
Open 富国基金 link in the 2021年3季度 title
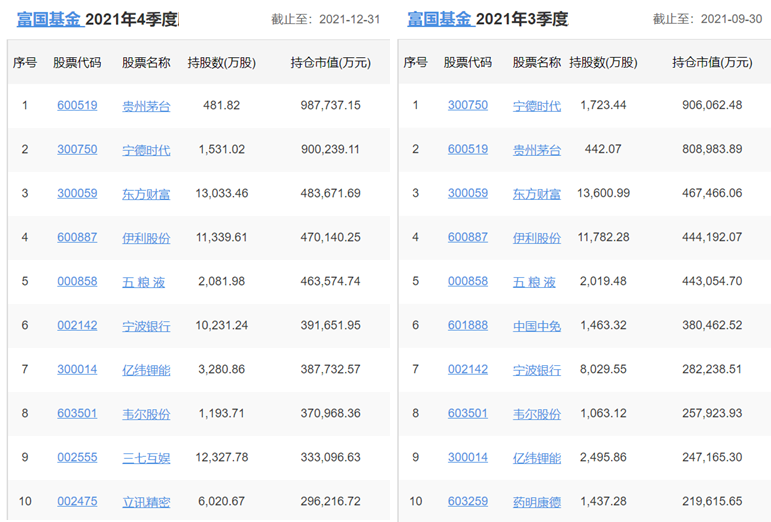[440, 19]
